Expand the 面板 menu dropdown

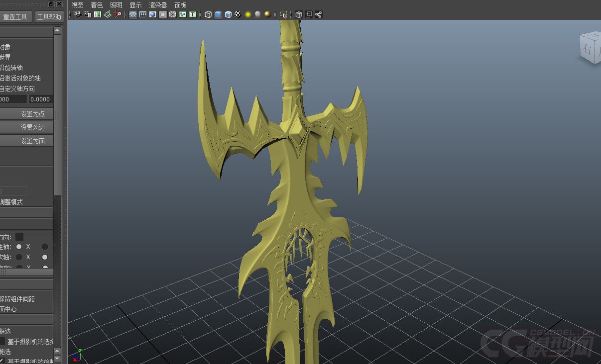click(x=181, y=5)
